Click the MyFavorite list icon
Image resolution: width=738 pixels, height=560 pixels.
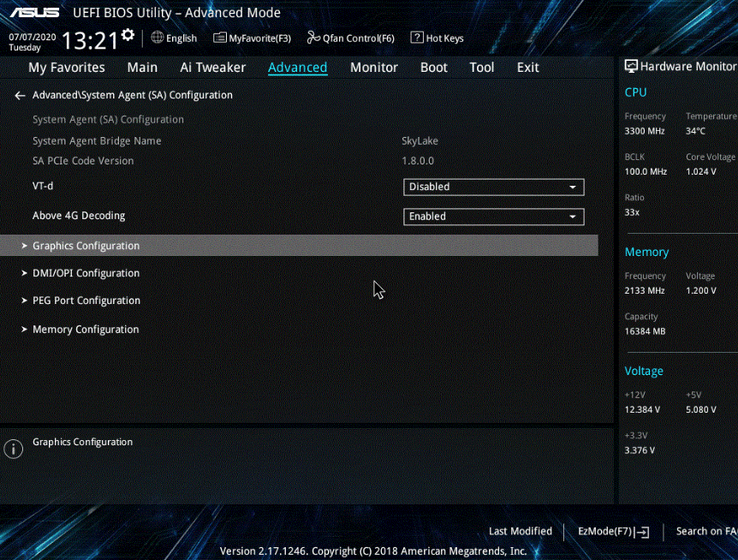tap(219, 38)
